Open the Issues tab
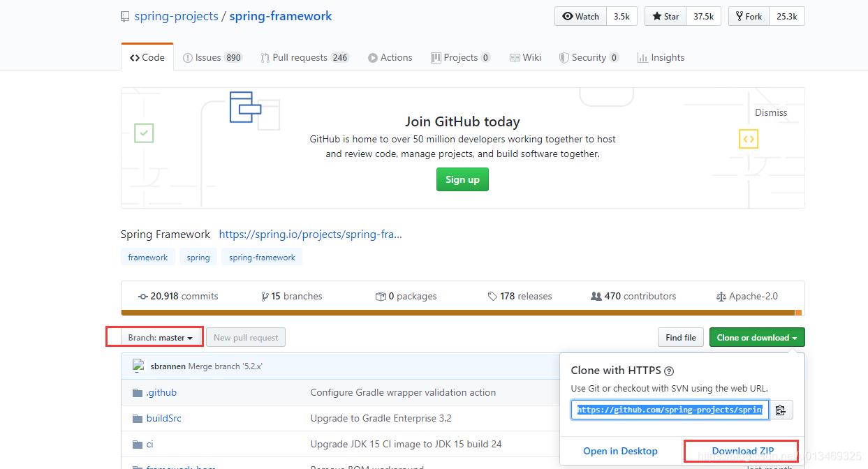The image size is (868, 469). tap(212, 58)
